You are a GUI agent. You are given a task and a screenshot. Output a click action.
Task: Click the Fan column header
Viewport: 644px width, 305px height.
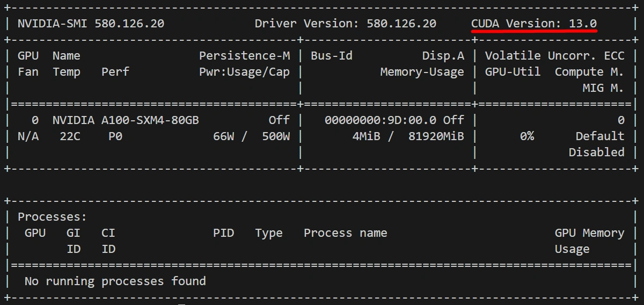(x=28, y=72)
